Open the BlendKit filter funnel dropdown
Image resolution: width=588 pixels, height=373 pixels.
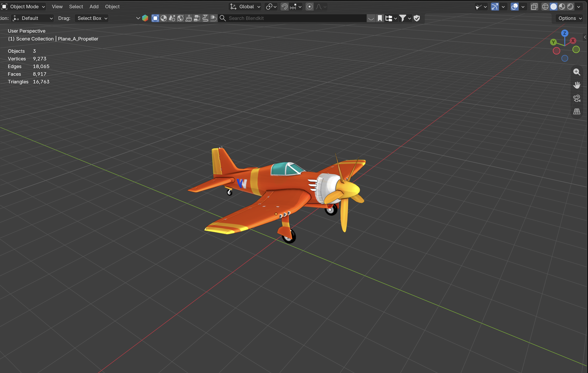click(405, 18)
